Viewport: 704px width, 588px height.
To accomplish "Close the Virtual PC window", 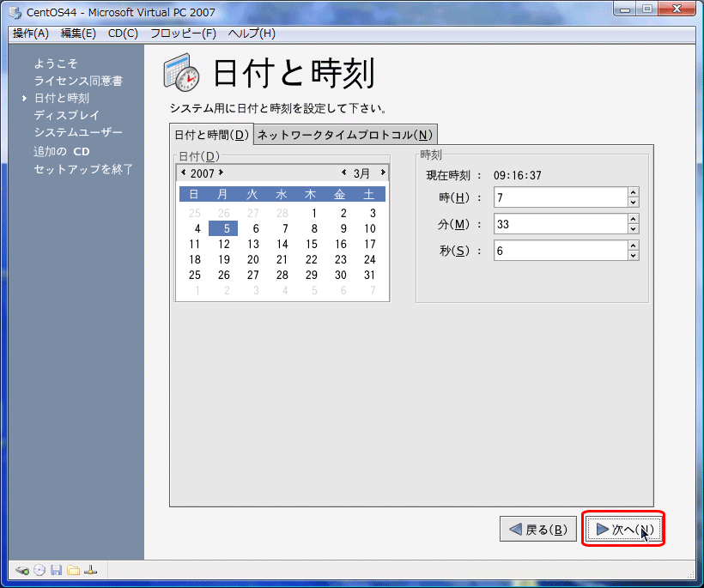I will [677, 9].
